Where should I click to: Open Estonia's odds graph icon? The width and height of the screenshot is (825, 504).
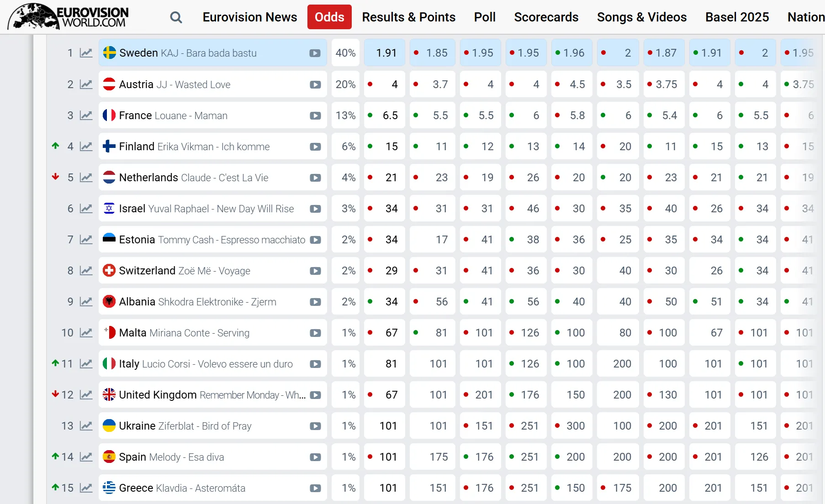[86, 240]
